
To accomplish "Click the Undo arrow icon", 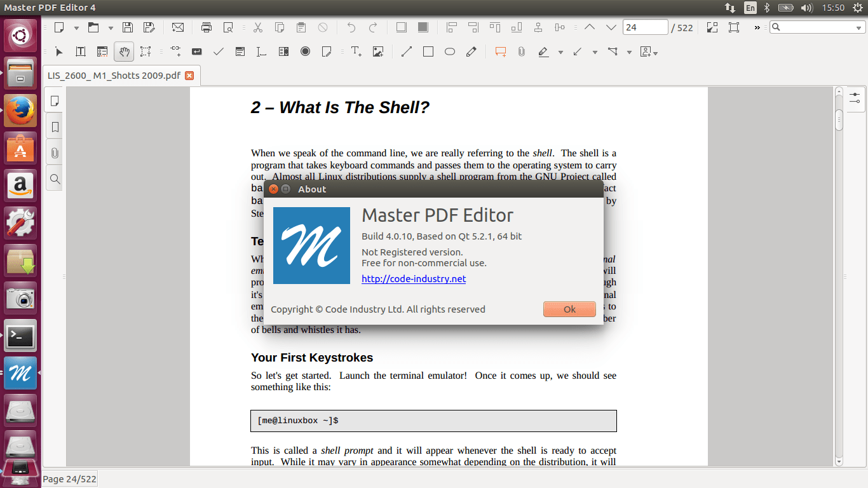I will 351,27.
